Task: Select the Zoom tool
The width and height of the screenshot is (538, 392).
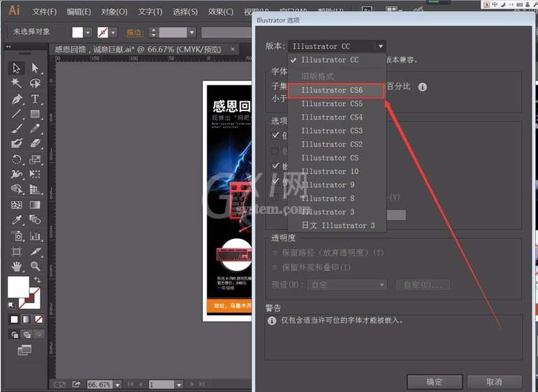Action: click(x=35, y=266)
